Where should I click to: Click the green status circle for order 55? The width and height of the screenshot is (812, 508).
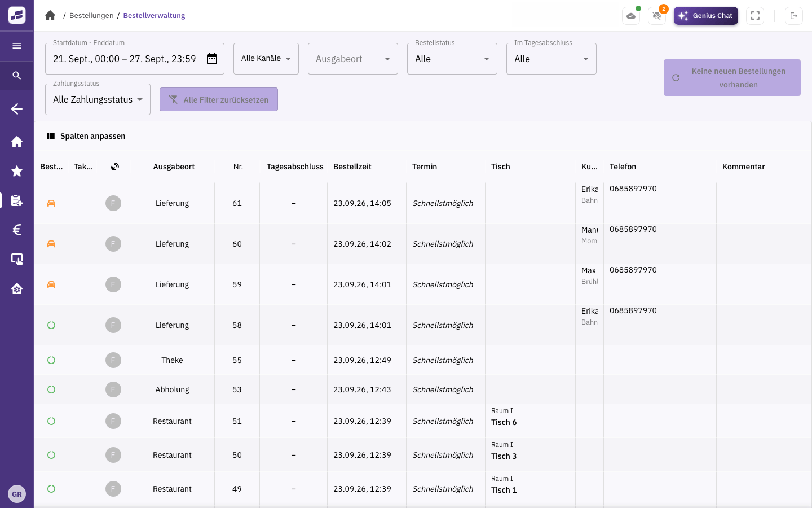(x=51, y=360)
